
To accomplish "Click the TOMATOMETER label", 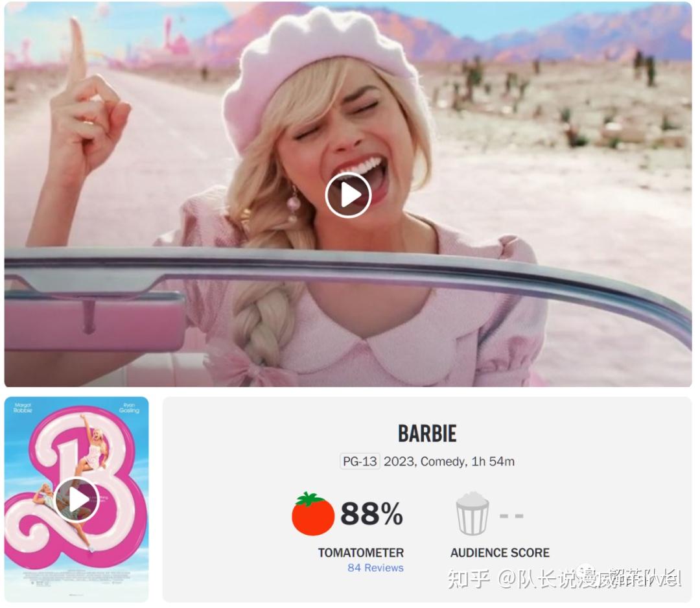I will pos(361,553).
